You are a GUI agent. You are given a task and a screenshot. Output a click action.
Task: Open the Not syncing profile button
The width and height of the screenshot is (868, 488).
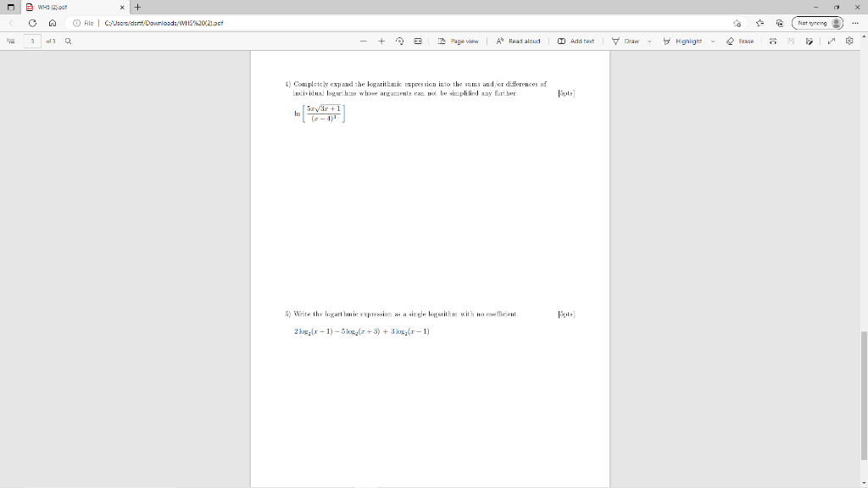click(x=818, y=23)
